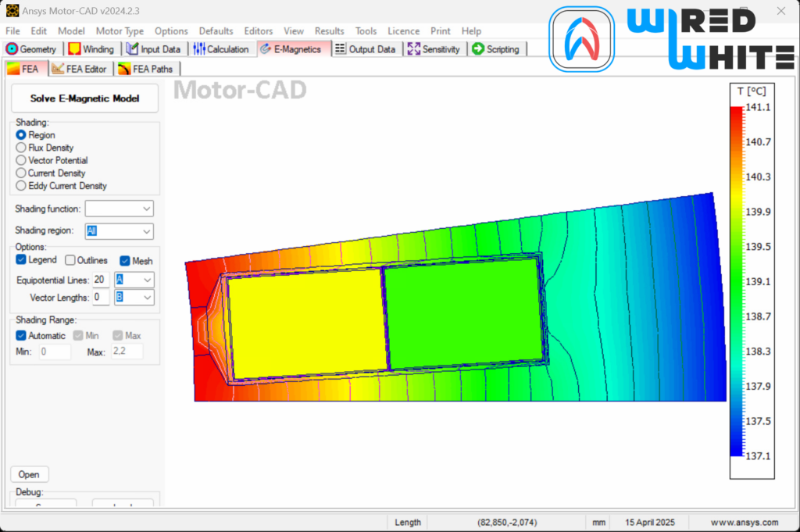The image size is (800, 532).
Task: Open the Motor Type menu
Action: [x=120, y=31]
